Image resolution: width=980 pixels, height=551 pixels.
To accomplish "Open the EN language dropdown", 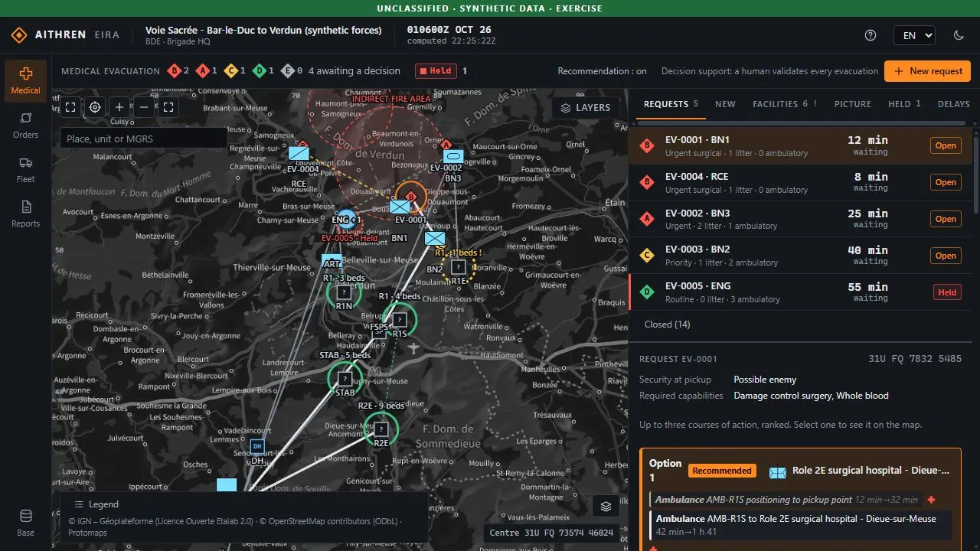I will [914, 35].
